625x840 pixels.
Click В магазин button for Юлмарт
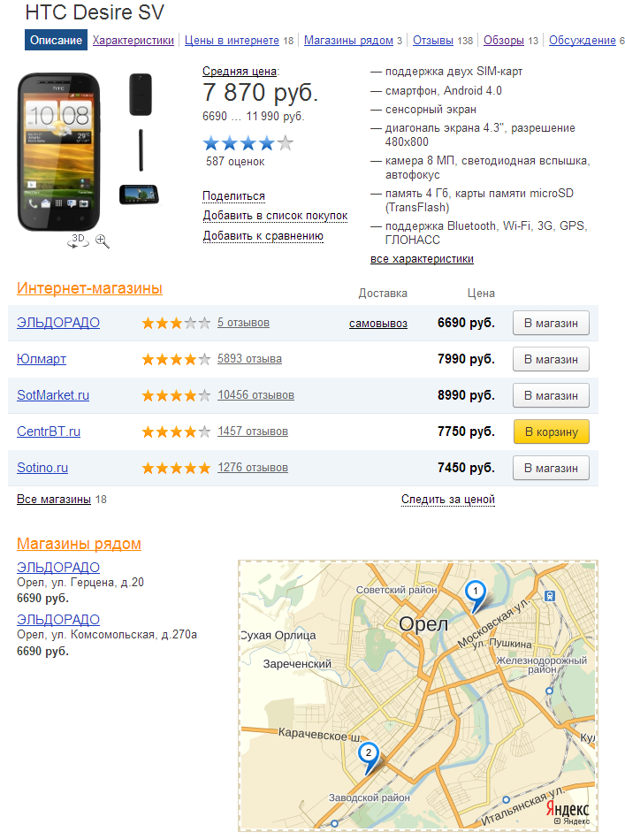(551, 360)
